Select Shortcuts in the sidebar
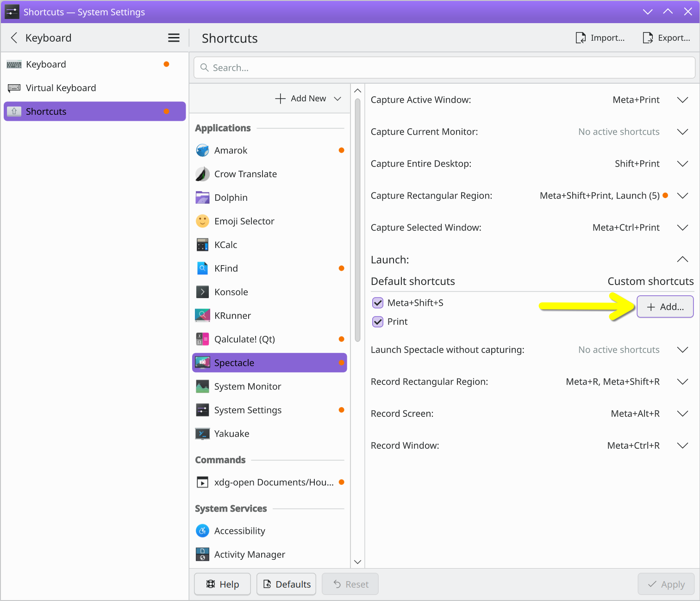 pos(95,112)
